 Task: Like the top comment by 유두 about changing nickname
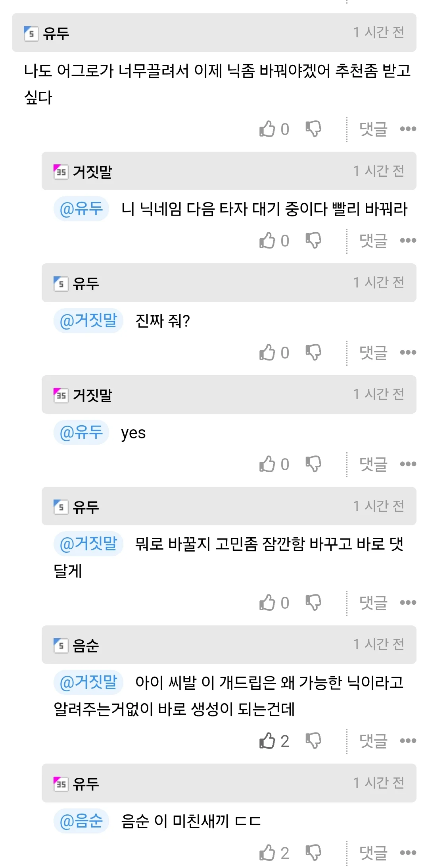tap(267, 129)
